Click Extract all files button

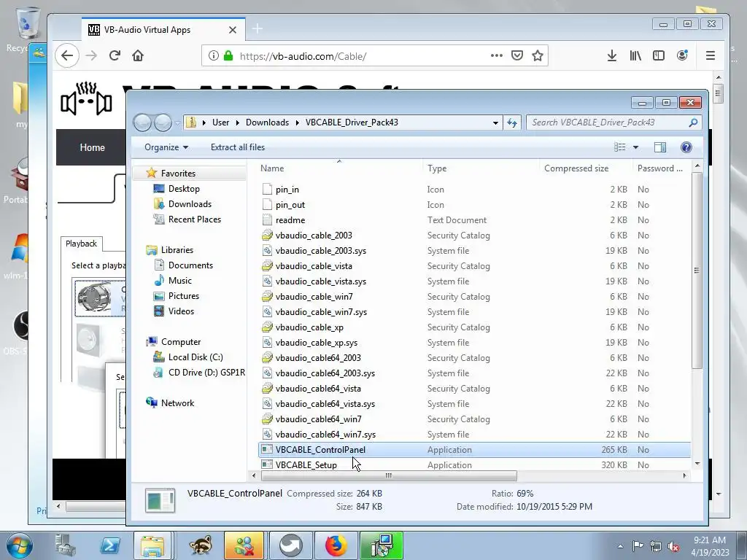(238, 147)
